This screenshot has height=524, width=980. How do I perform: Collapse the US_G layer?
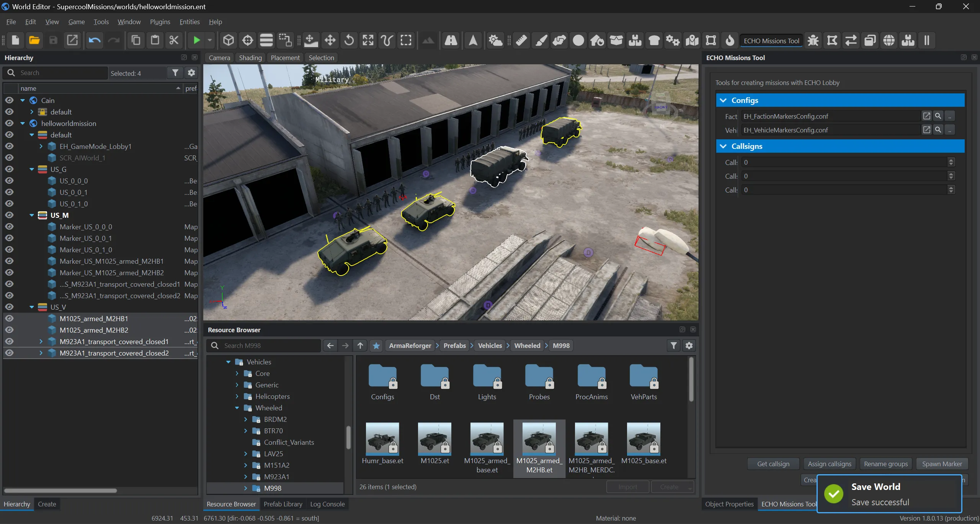coord(32,169)
